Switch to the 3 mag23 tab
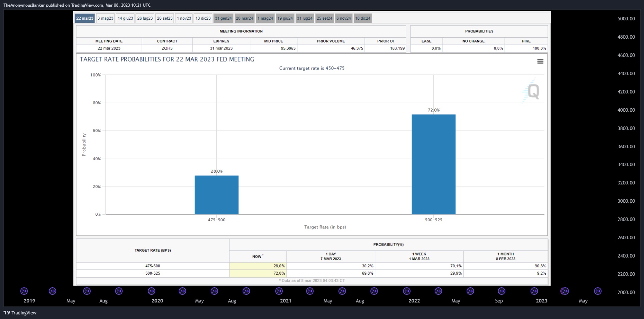 [105, 18]
